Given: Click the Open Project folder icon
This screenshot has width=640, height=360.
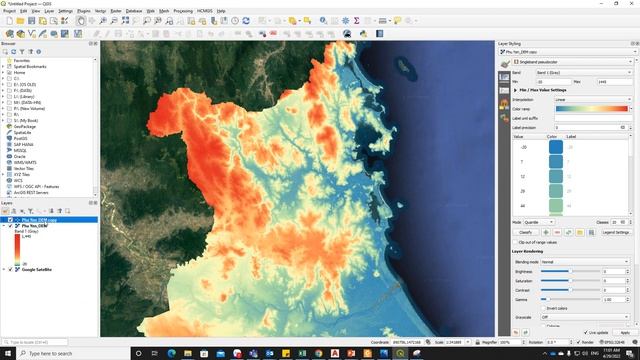Looking at the screenshot, I should [20, 21].
